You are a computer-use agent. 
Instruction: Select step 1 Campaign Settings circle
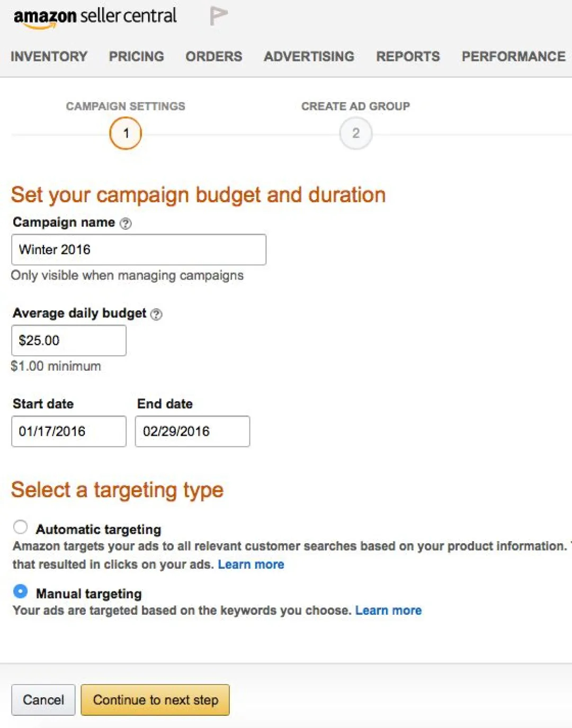pos(126,133)
